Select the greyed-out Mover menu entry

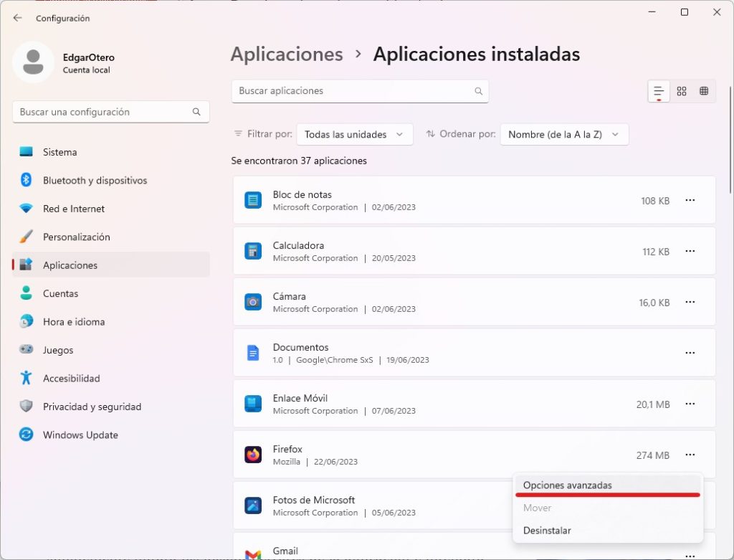point(608,508)
